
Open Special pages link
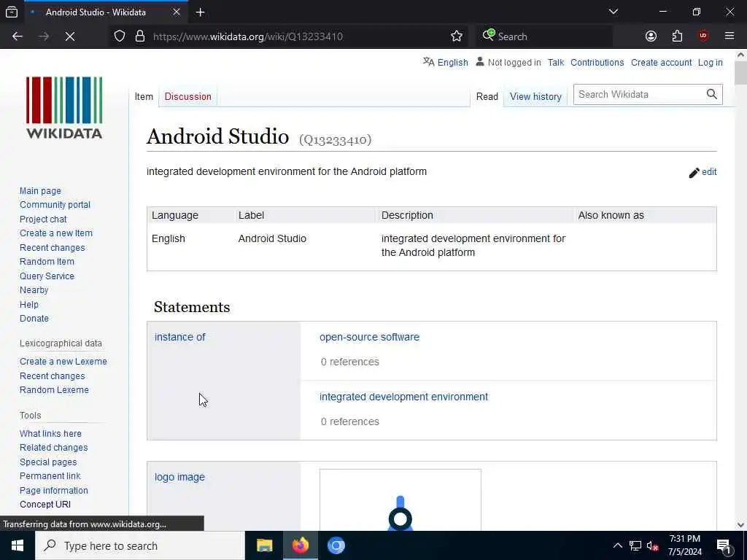(48, 462)
